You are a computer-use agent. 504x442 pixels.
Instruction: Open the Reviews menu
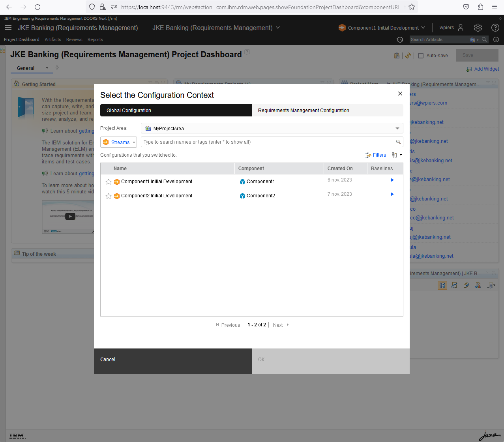[x=74, y=39]
